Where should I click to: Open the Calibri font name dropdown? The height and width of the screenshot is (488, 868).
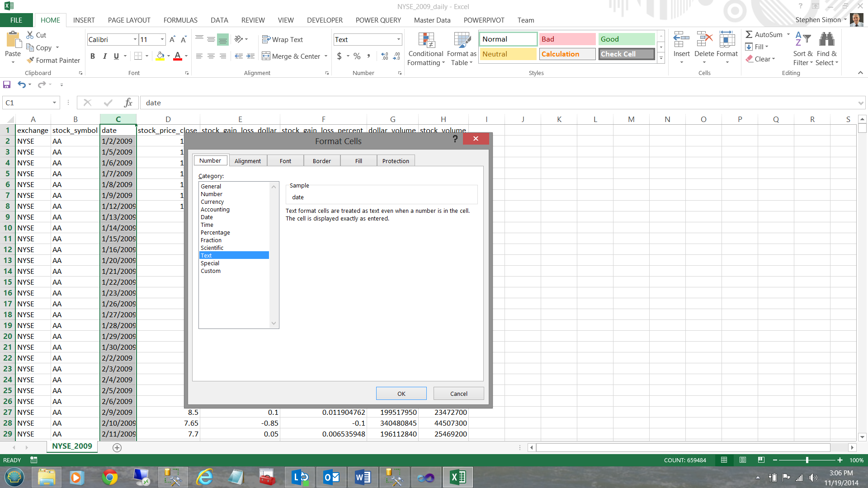click(x=135, y=40)
